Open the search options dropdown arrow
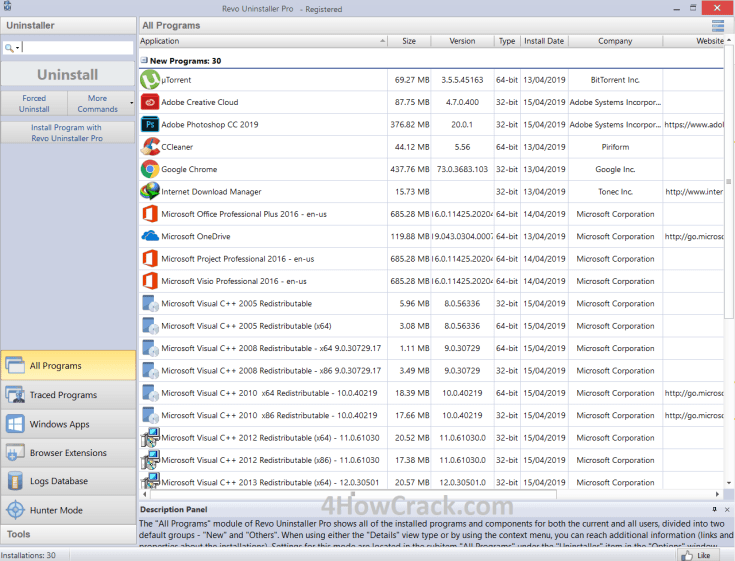This screenshot has width=735, height=561. tap(17, 48)
